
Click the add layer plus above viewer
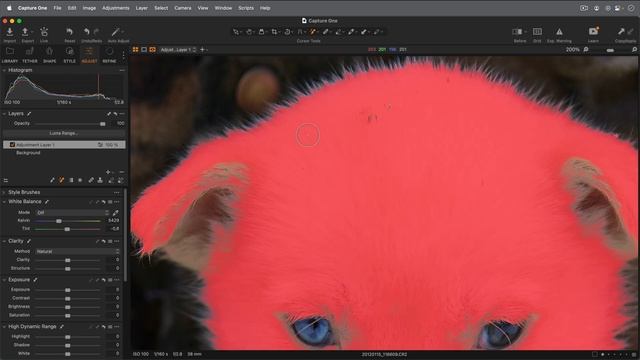tap(202, 50)
